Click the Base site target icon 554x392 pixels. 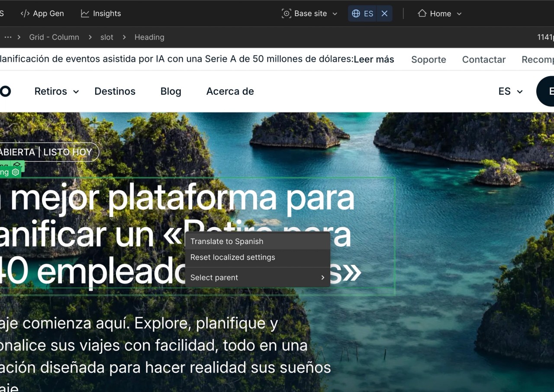pyautogui.click(x=286, y=13)
